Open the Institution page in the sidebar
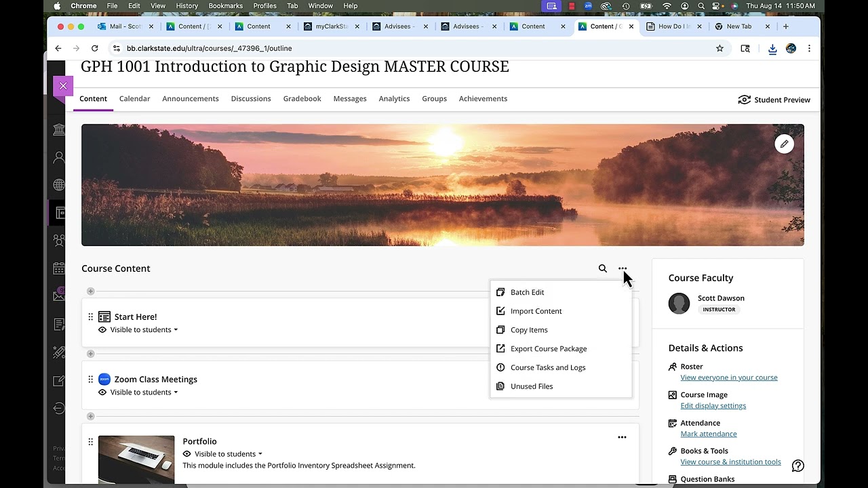The height and width of the screenshot is (488, 868). (x=59, y=129)
